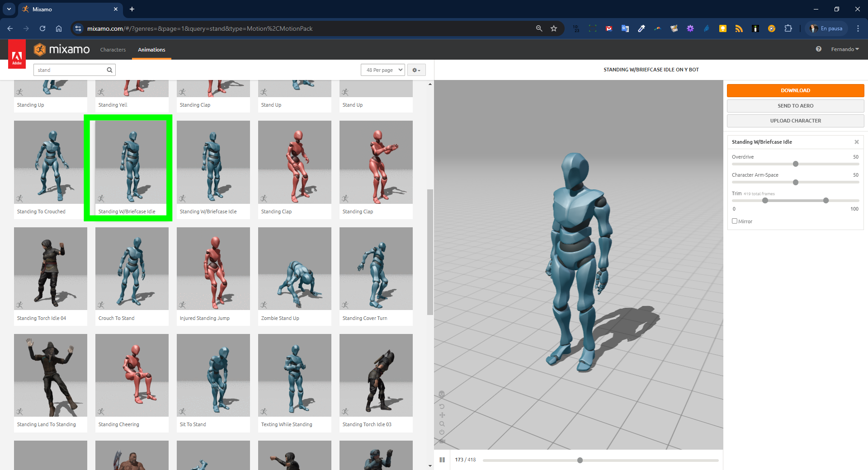868x470 pixels.
Task: Select the Mixamo browser tab
Action: pyautogui.click(x=70, y=9)
